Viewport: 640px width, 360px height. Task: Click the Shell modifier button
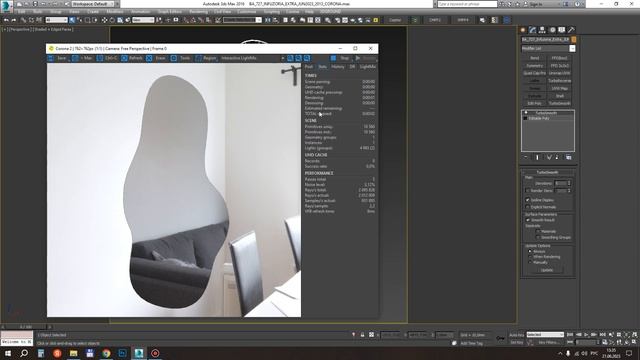point(559,96)
